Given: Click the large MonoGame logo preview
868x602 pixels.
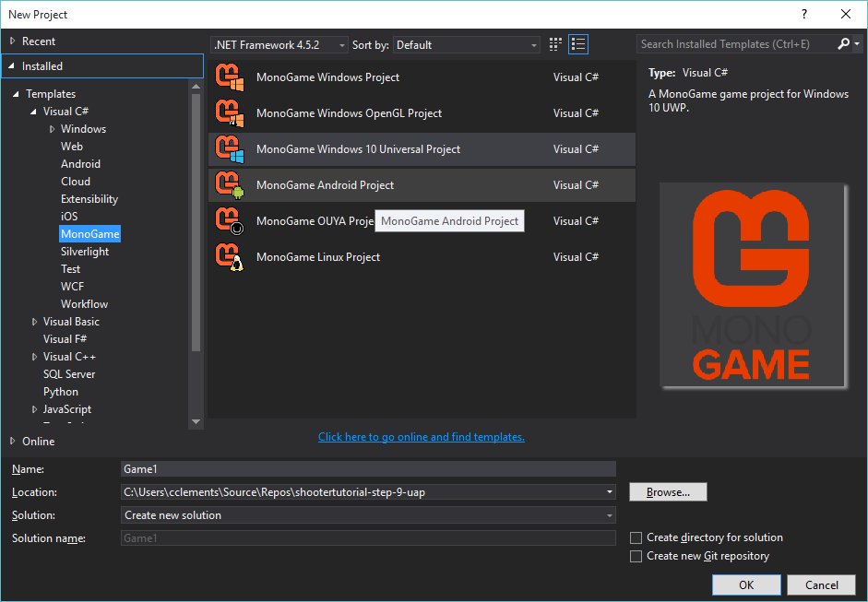Looking at the screenshot, I should (752, 285).
